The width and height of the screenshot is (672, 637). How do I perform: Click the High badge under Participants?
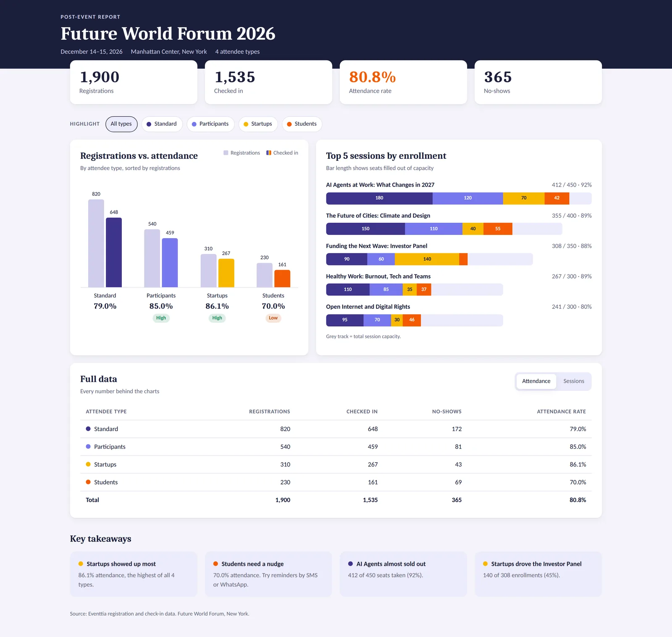point(161,318)
